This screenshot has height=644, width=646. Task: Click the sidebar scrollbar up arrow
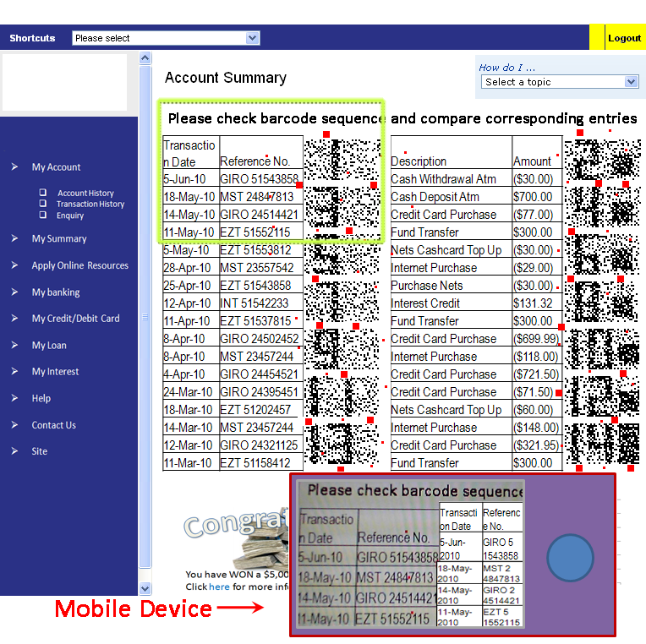pyautogui.click(x=145, y=58)
